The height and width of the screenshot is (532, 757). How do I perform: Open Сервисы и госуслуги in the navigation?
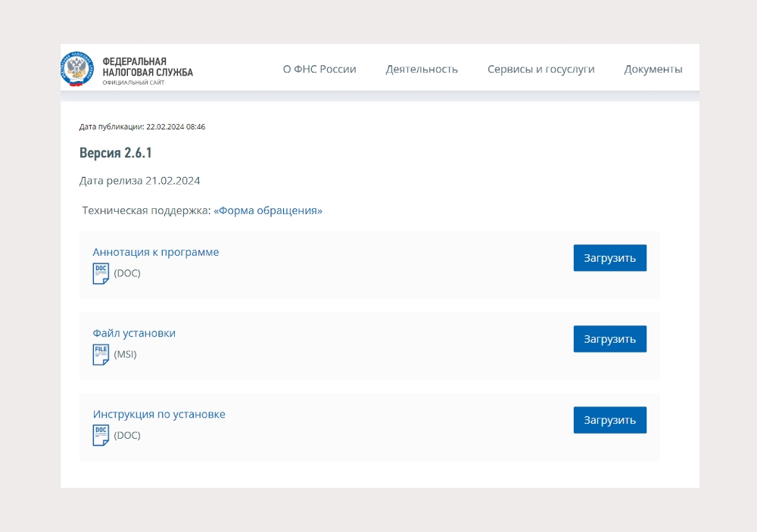pos(540,69)
